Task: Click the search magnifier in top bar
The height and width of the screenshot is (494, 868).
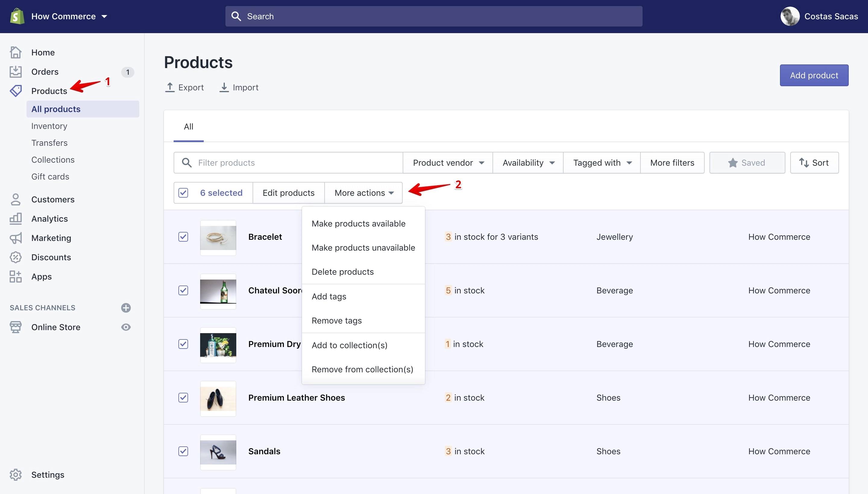Action: (x=236, y=16)
